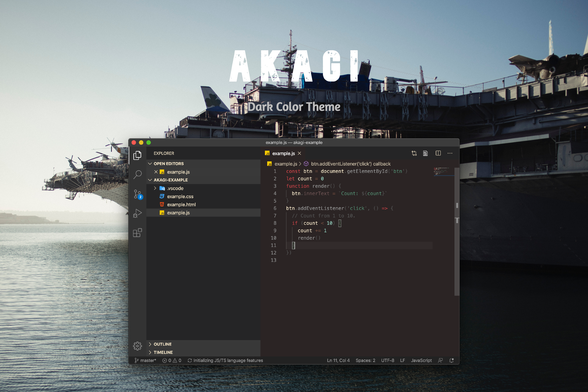Open the Search view icon
This screenshot has height=392, width=588.
[137, 174]
